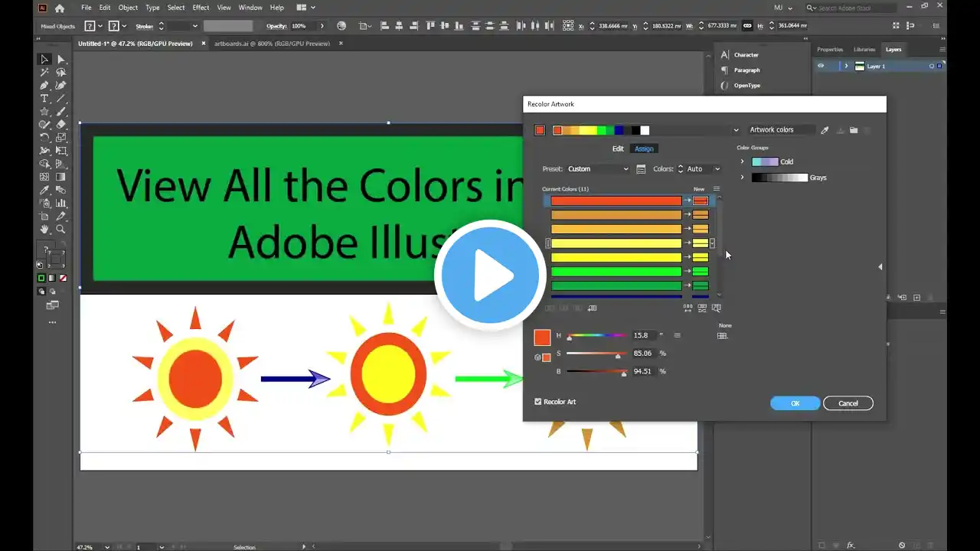This screenshot has width=980, height=551.
Task: Choose the Zoom tool magnifier
Action: (60, 229)
